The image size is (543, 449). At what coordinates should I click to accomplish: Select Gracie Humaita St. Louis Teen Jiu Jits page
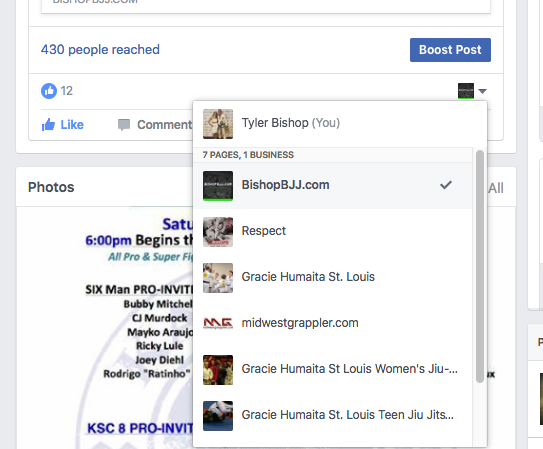click(333, 415)
